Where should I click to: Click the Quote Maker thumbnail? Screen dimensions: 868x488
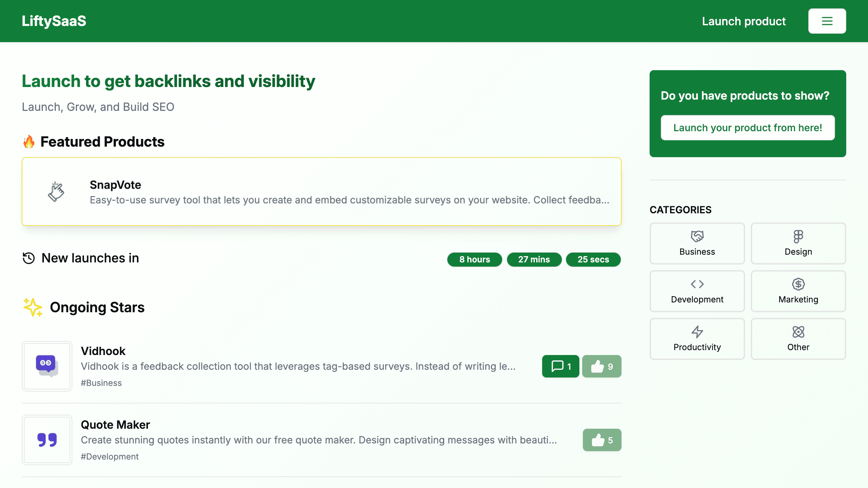(47, 440)
